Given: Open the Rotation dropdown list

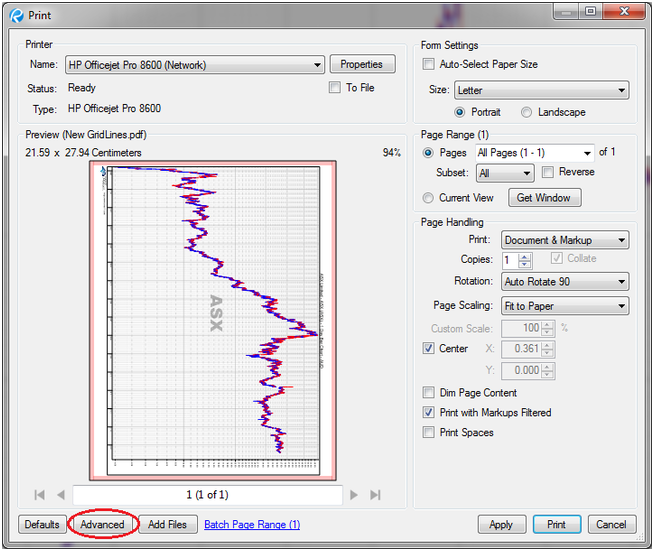Looking at the screenshot, I should coord(621,282).
